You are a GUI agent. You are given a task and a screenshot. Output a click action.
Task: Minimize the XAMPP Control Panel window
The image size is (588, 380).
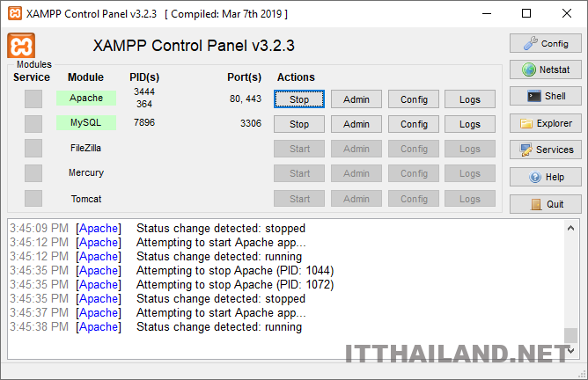(x=487, y=13)
